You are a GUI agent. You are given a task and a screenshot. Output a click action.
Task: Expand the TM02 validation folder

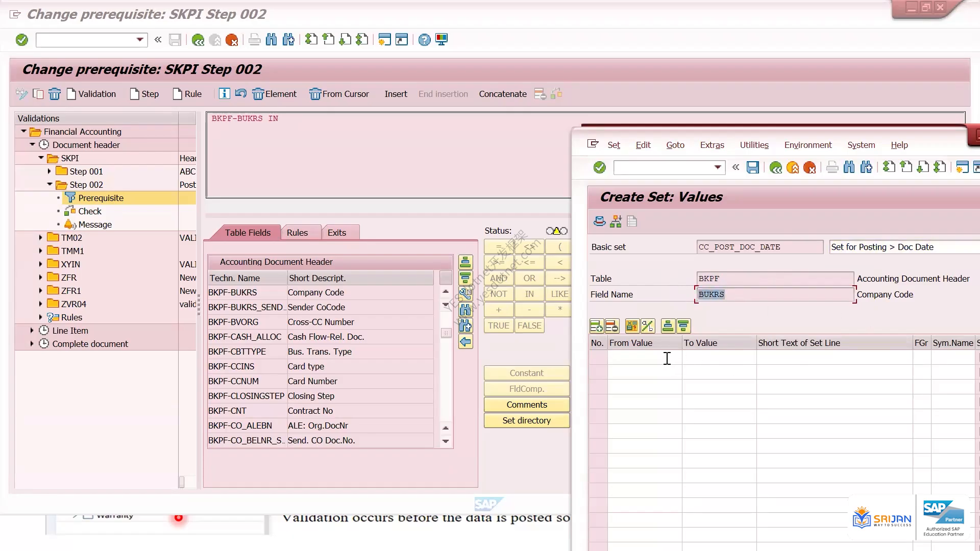41,238
